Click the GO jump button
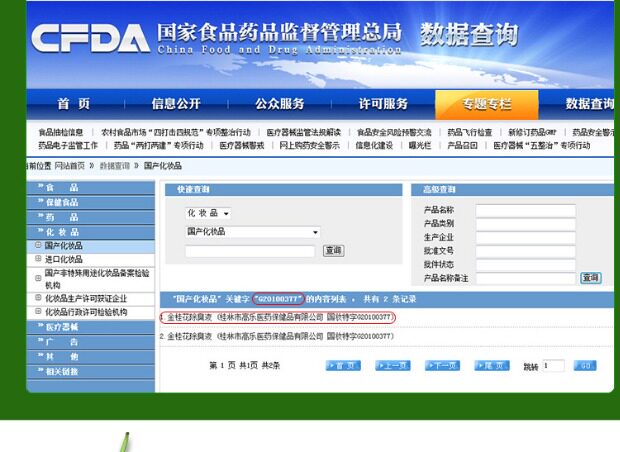The width and height of the screenshot is (620, 452). pos(585,366)
